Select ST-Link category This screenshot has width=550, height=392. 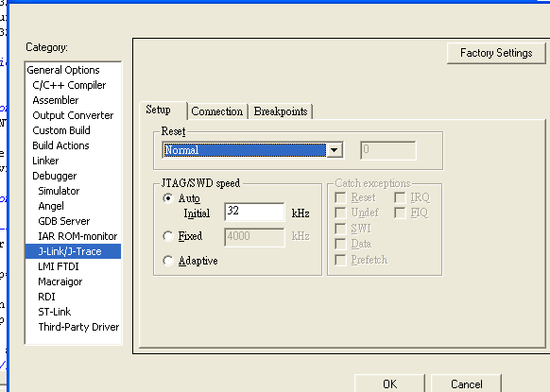(55, 312)
